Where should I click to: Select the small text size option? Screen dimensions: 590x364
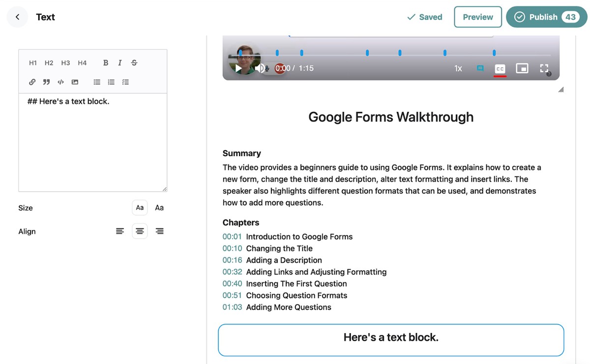click(x=140, y=208)
